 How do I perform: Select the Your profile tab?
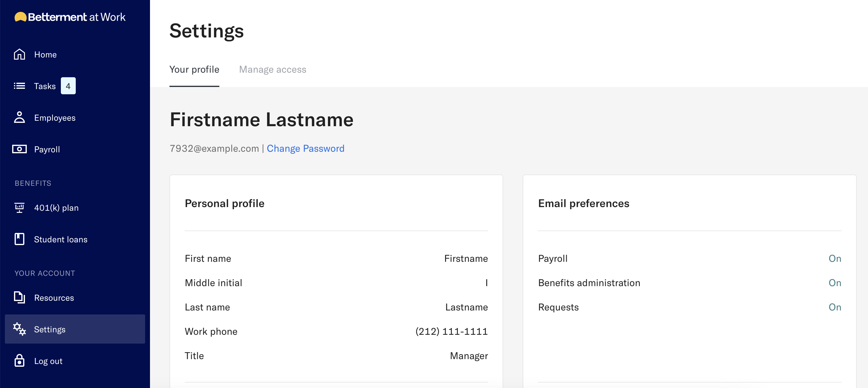click(x=194, y=69)
